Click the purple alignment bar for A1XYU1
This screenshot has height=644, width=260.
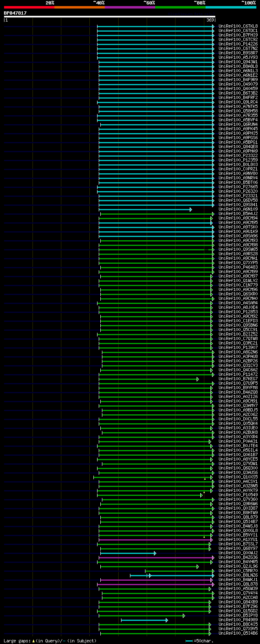[155, 540]
